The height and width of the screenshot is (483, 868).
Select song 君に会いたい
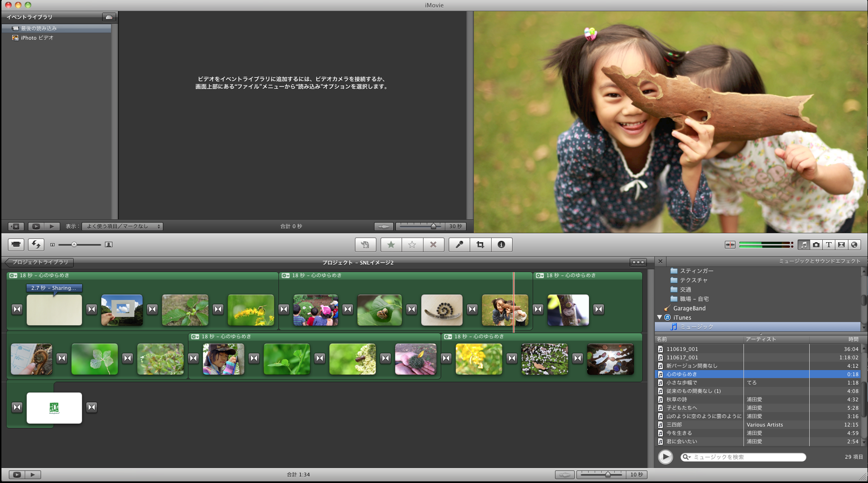[x=757, y=441]
